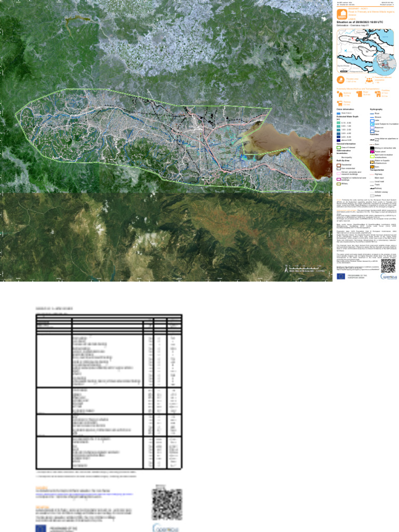
Task: Click the Hydrography legend heading
Action: point(376,109)
